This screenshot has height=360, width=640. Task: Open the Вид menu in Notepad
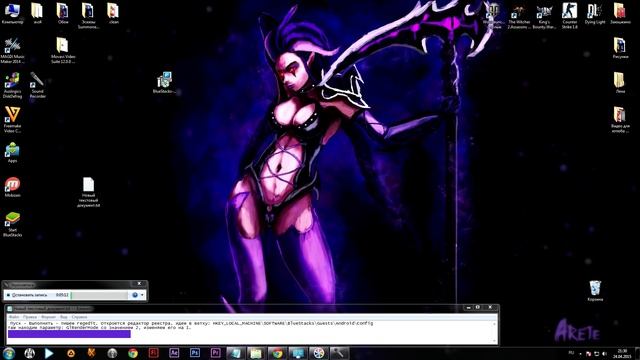pyautogui.click(x=64, y=317)
